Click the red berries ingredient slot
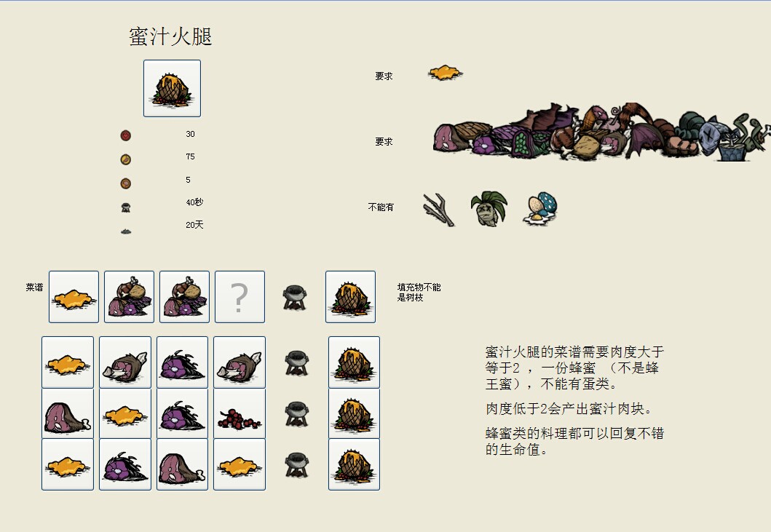Image resolution: width=771 pixels, height=532 pixels. point(240,413)
